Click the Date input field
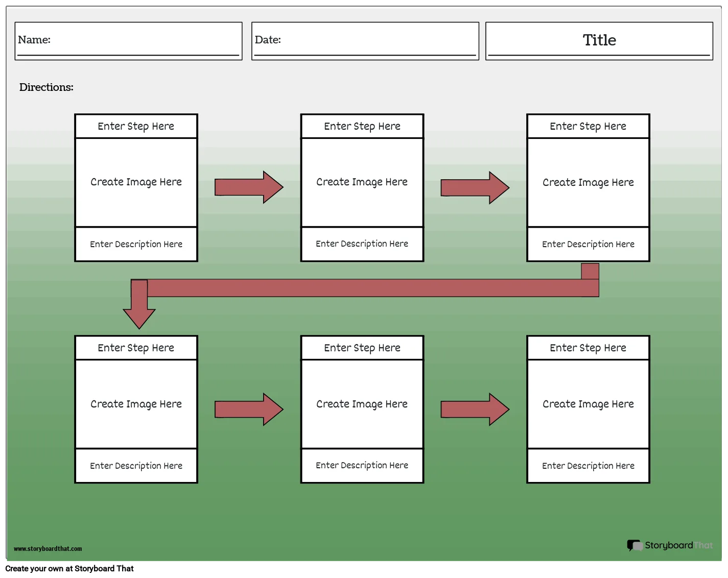The width and height of the screenshot is (728, 578). point(365,41)
